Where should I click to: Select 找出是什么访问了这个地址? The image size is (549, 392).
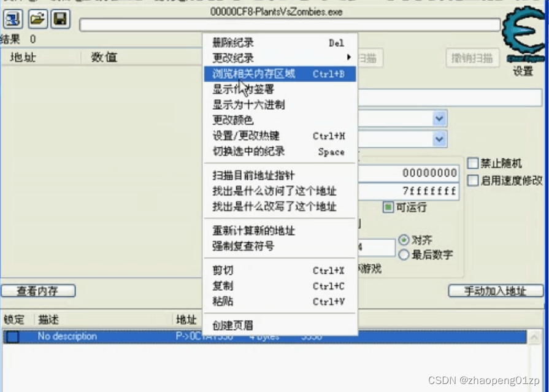coord(280,191)
